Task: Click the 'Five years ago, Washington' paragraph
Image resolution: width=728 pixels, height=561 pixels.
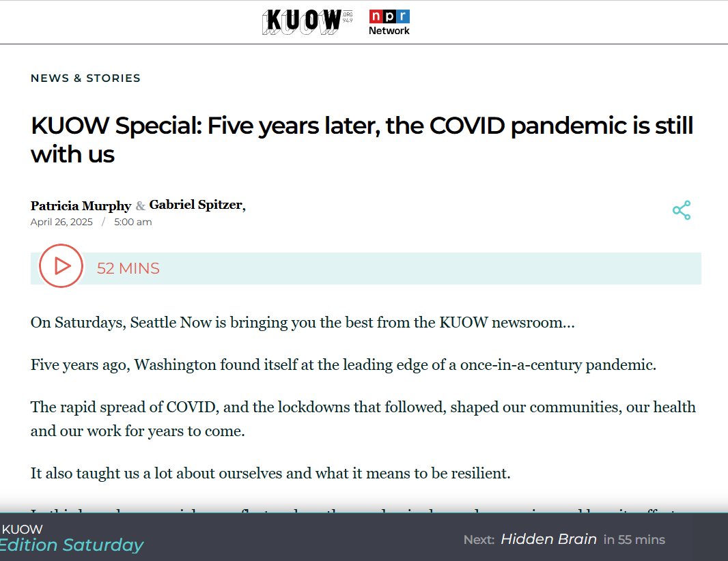Action: pyautogui.click(x=343, y=364)
